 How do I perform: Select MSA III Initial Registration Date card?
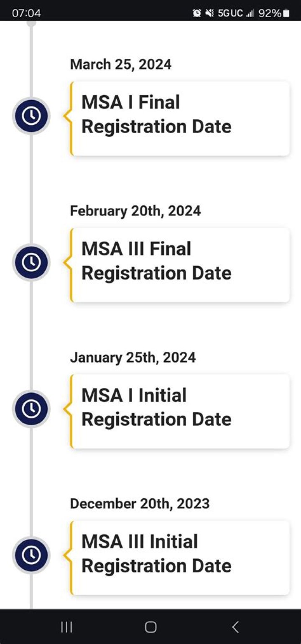[x=180, y=558]
